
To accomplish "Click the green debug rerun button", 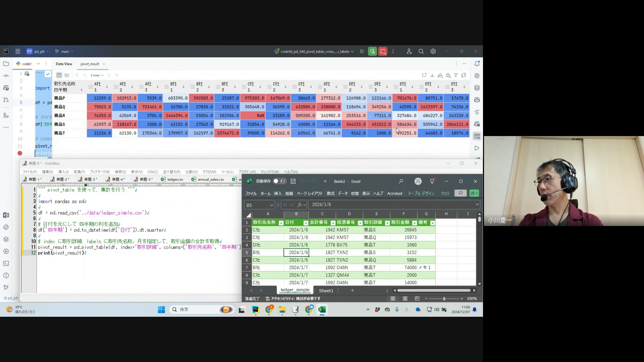I will coord(372,52).
